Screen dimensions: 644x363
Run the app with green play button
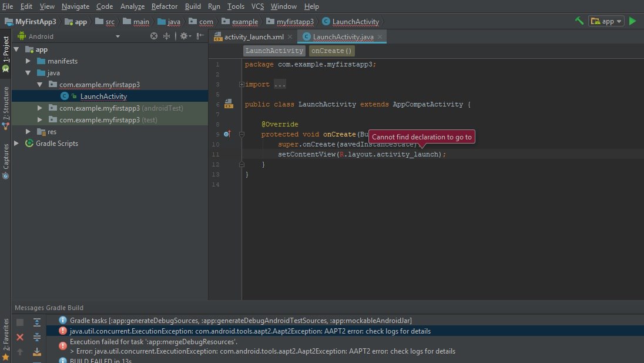pyautogui.click(x=632, y=21)
